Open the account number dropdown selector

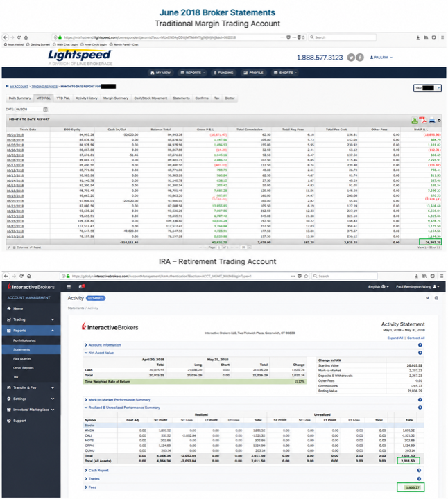click(427, 88)
